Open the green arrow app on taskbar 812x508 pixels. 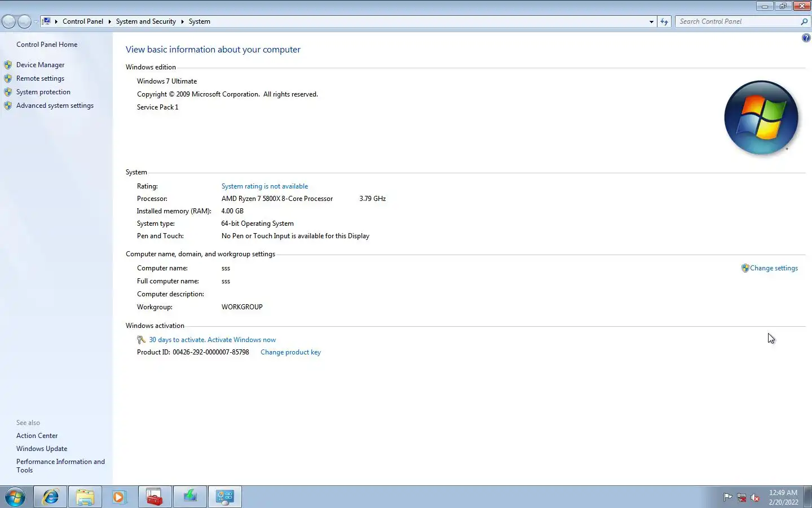[190, 497]
